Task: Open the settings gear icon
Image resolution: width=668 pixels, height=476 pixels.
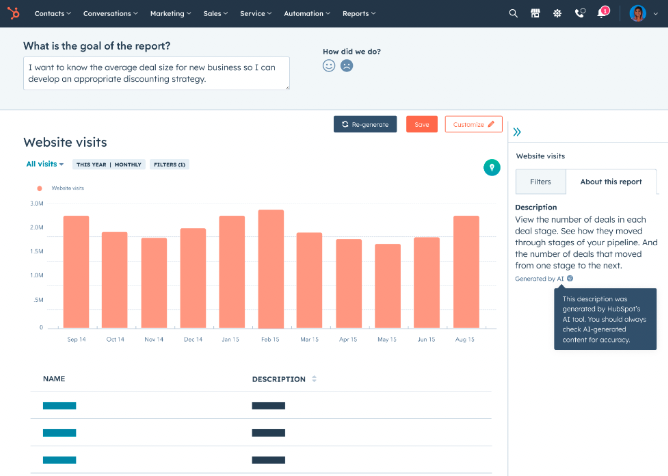Action: [x=557, y=13]
